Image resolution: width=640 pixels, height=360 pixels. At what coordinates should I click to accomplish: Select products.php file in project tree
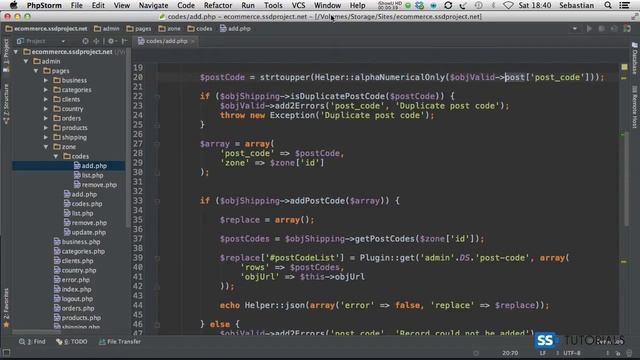77,318
